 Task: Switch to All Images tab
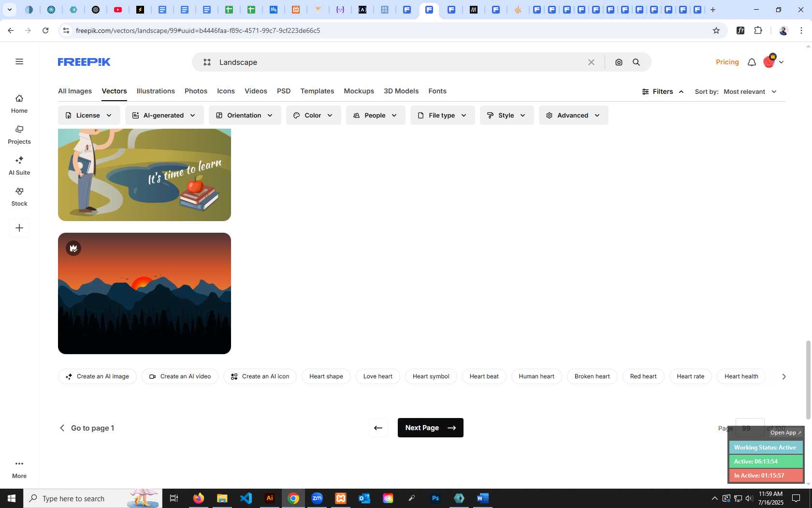click(75, 91)
